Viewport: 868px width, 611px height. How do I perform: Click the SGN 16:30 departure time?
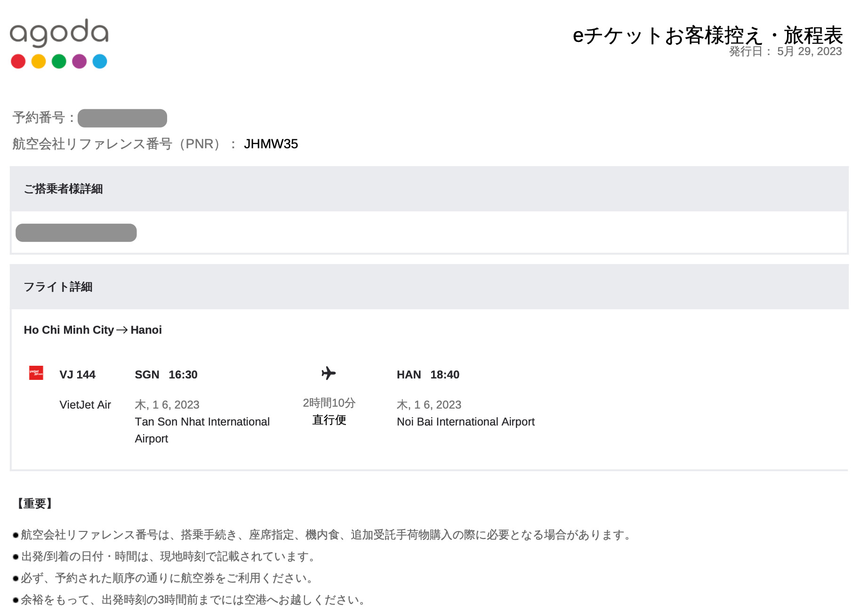(166, 375)
